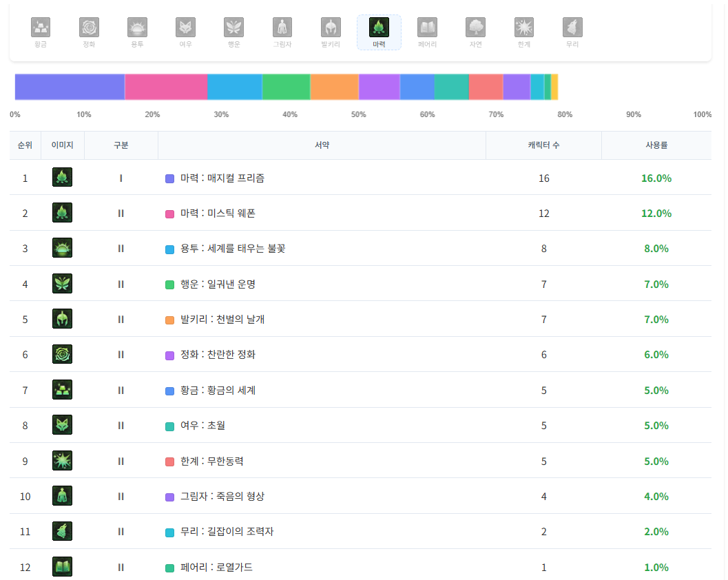Viewport: 728px width, 580px height.
Task: Open the 용투 : 세계를 태우는 불꽃 row name
Action: pos(232,249)
